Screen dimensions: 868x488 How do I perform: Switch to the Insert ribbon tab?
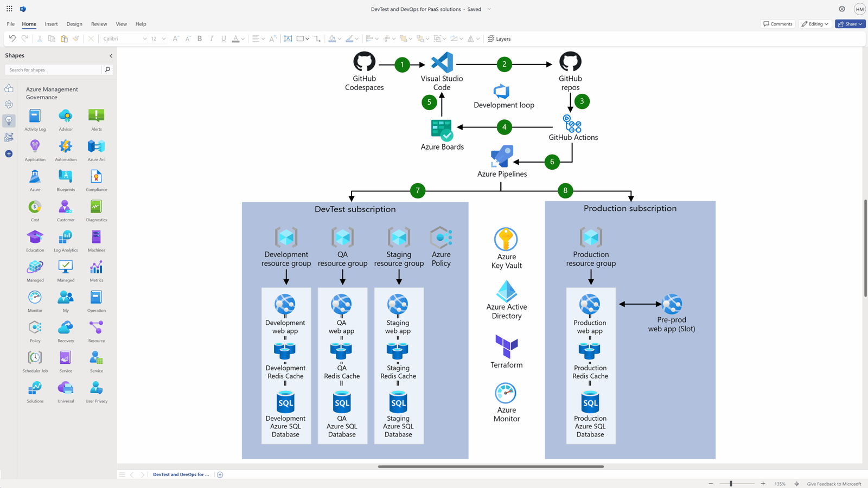click(51, 24)
